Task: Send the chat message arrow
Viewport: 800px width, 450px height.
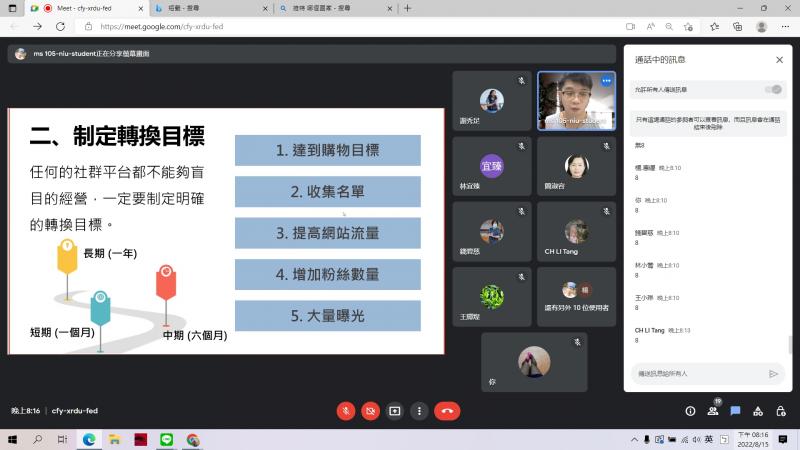Action: (x=773, y=373)
